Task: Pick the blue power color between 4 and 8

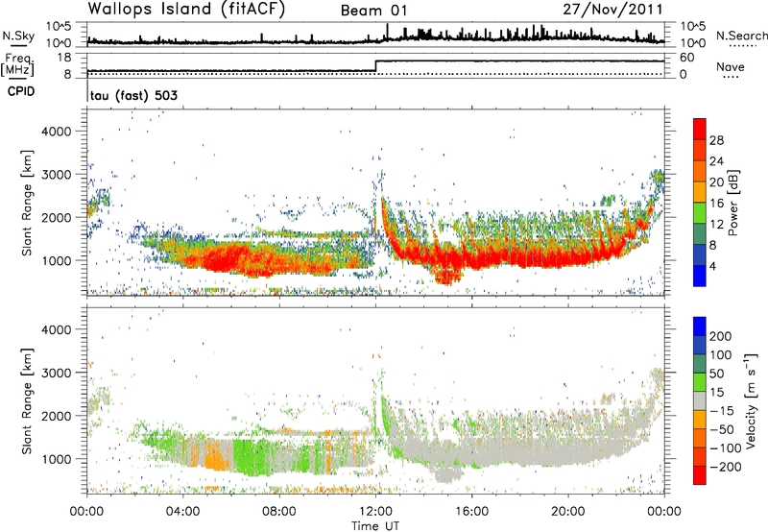Action: coord(700,254)
